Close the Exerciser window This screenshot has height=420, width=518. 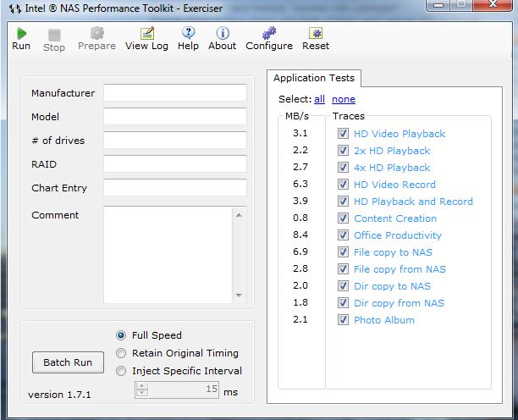pos(493,4)
